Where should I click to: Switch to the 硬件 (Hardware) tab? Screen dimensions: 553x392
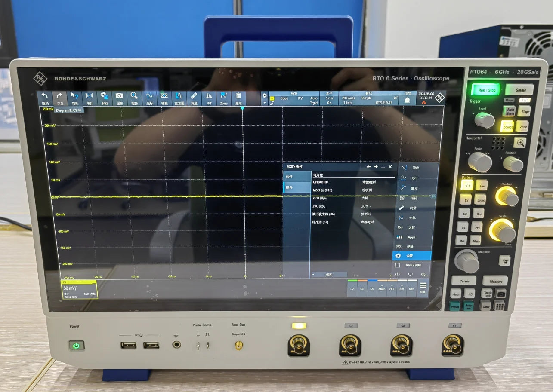[x=297, y=187]
